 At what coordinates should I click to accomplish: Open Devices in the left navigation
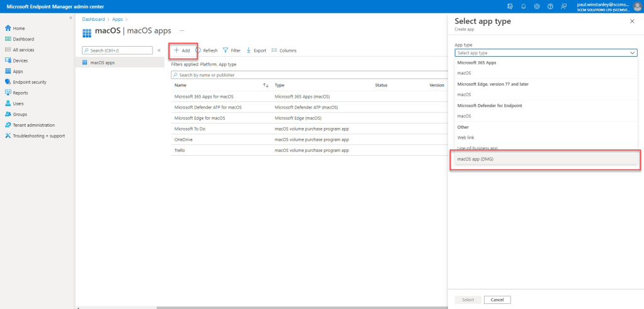(21, 61)
